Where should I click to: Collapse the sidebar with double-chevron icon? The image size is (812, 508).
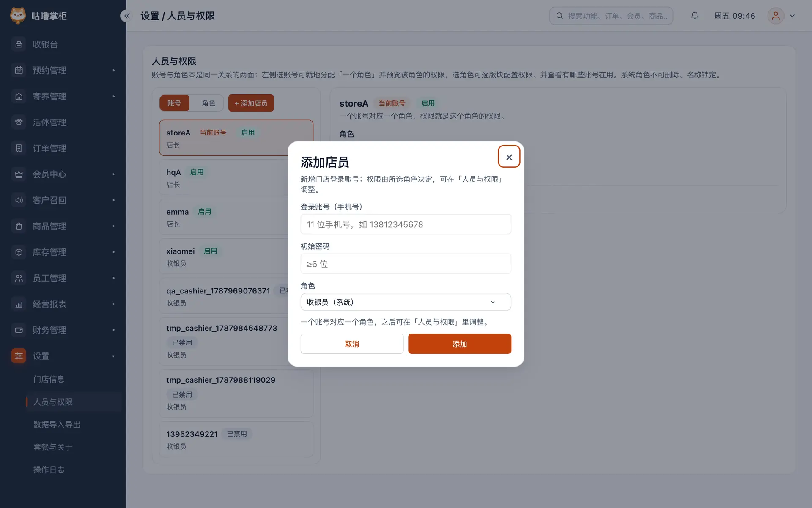[x=127, y=16]
